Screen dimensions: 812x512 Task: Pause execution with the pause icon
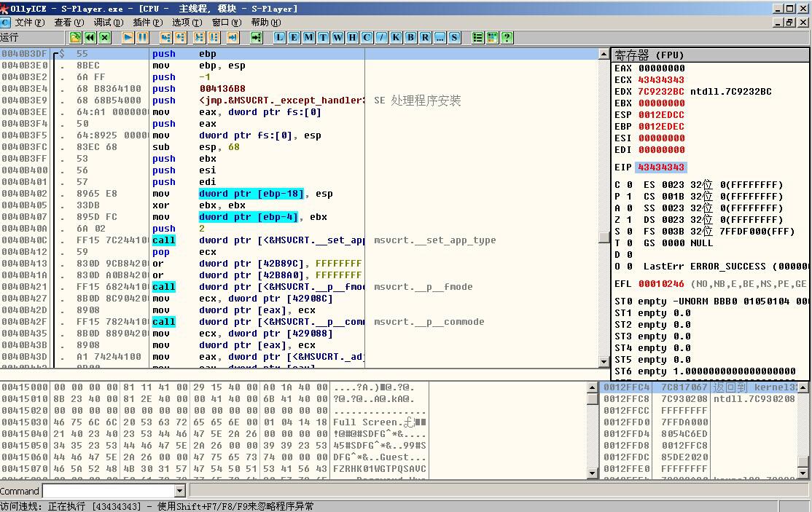142,37
